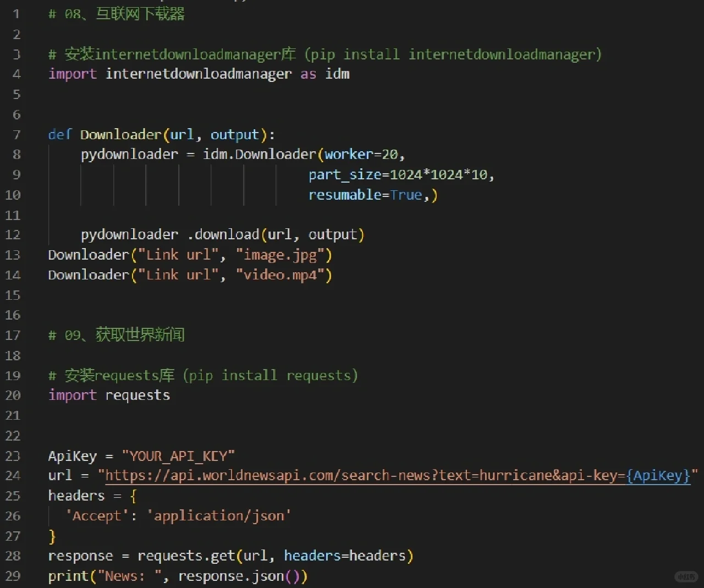Click the 'application/json' string

[219, 515]
